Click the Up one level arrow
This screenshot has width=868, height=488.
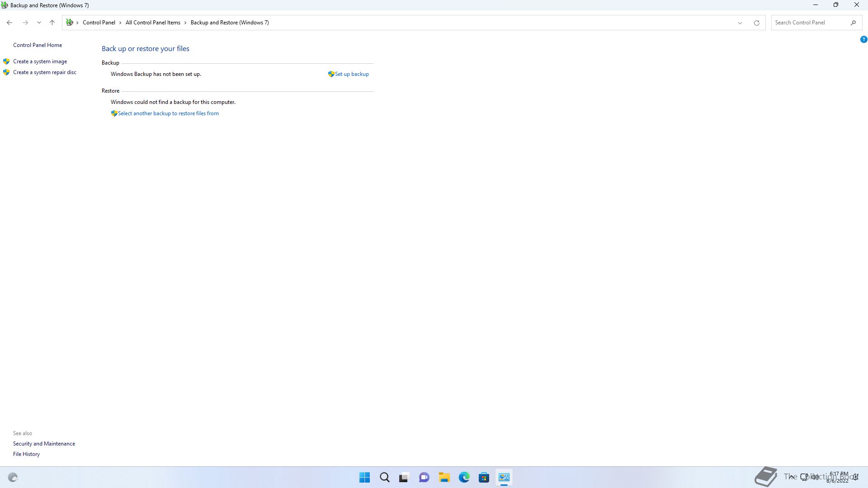(52, 23)
